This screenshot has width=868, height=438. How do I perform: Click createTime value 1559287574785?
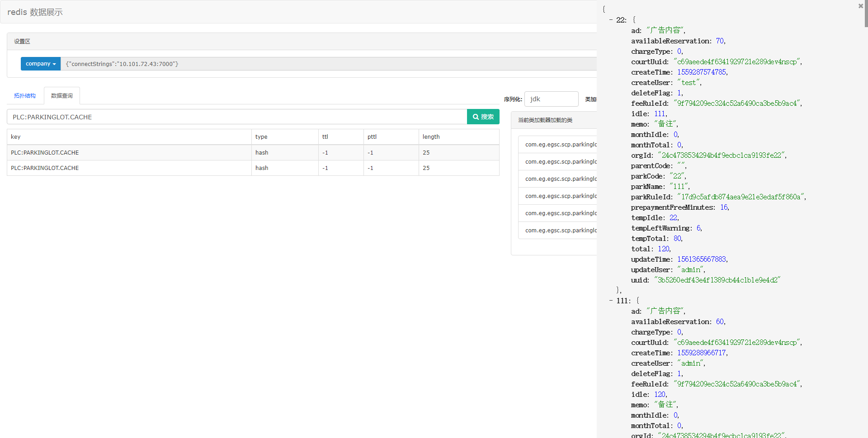pyautogui.click(x=702, y=72)
